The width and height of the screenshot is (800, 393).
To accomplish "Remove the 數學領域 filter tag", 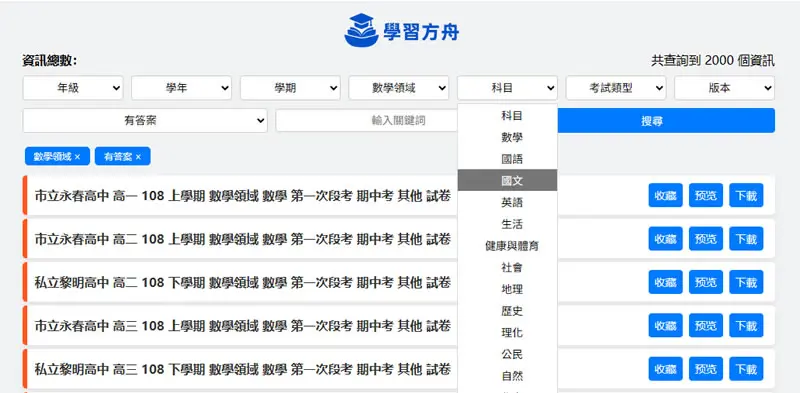I will (78, 157).
